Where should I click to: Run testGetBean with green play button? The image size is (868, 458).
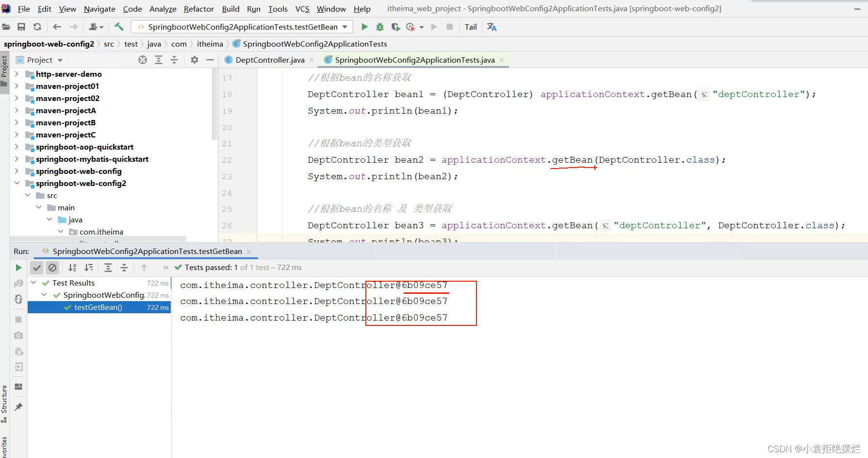pyautogui.click(x=365, y=27)
